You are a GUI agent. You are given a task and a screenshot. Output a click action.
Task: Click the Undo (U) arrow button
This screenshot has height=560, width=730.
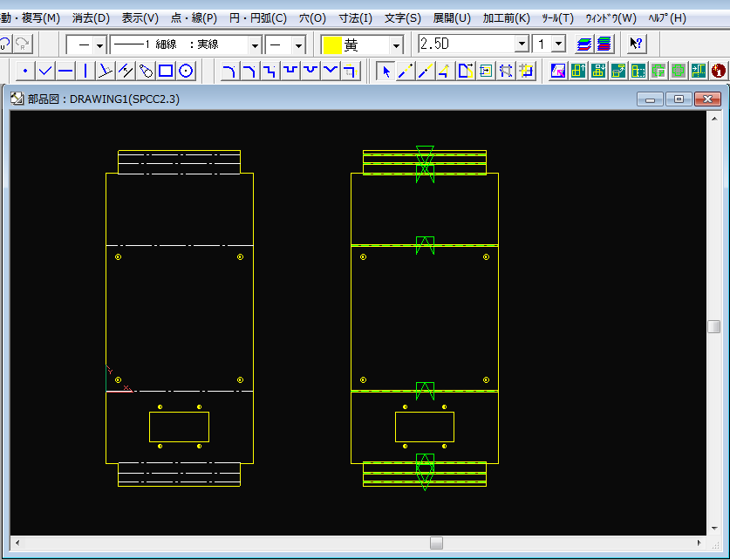coord(4,44)
